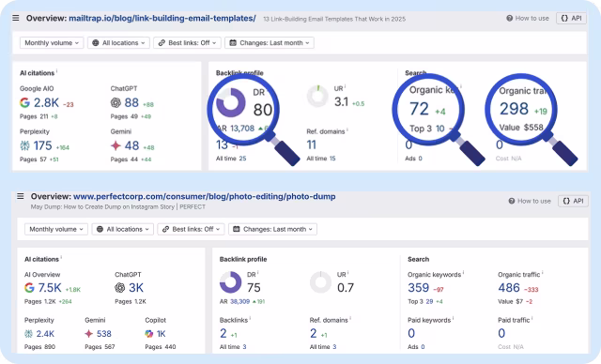Click Organic keywords value 359
Viewport: 601px width, 364px height.
point(419,287)
